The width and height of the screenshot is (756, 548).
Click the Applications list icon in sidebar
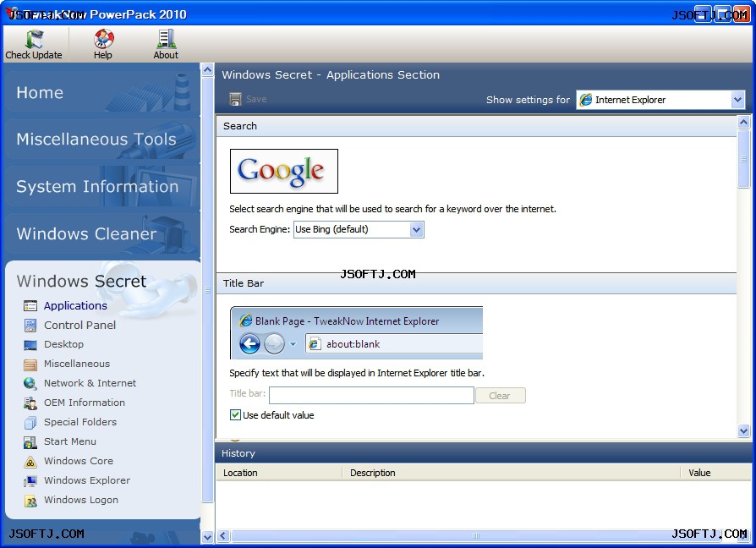point(30,305)
